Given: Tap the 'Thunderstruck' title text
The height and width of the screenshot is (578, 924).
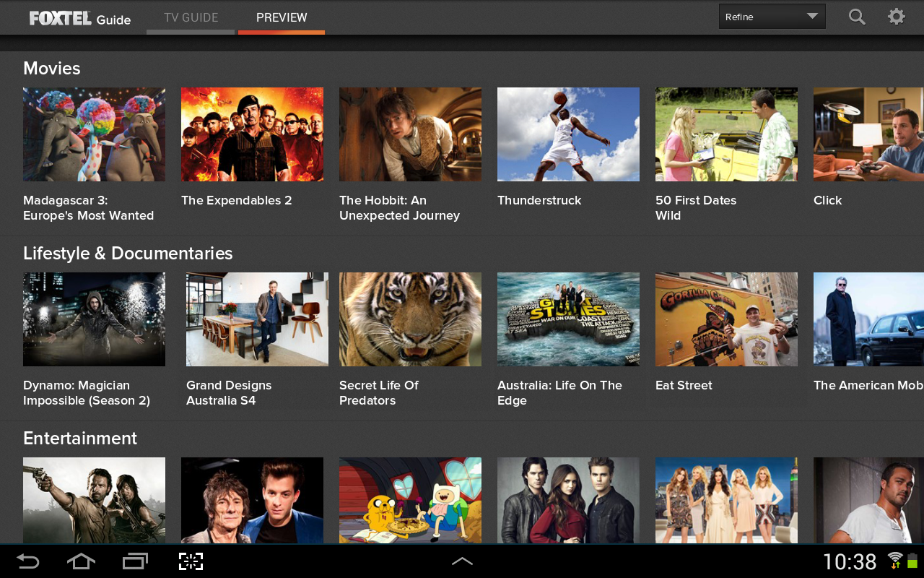Looking at the screenshot, I should click(x=539, y=201).
